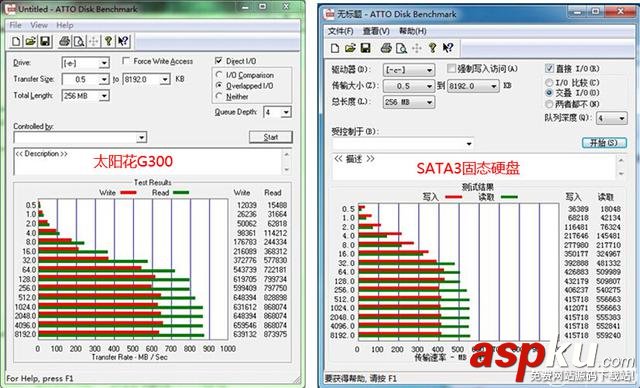Toggle 直接 I/O checkbox
Viewport: 640px width, 388px height.
549,68
